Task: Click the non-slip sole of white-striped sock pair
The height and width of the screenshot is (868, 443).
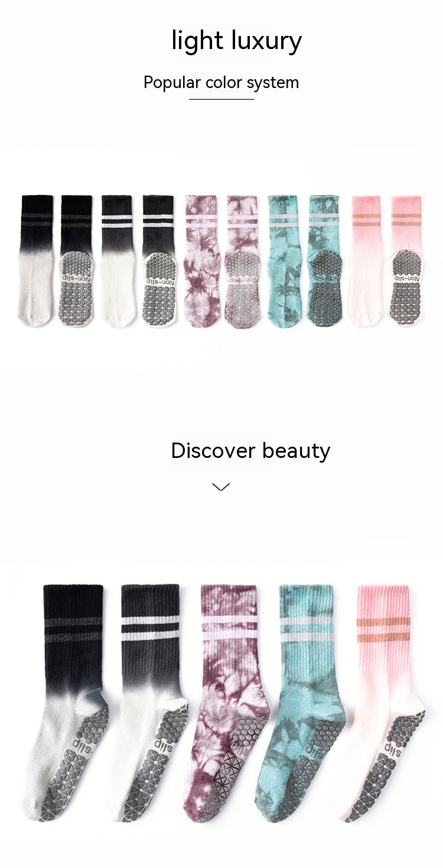Action: [x=158, y=260]
